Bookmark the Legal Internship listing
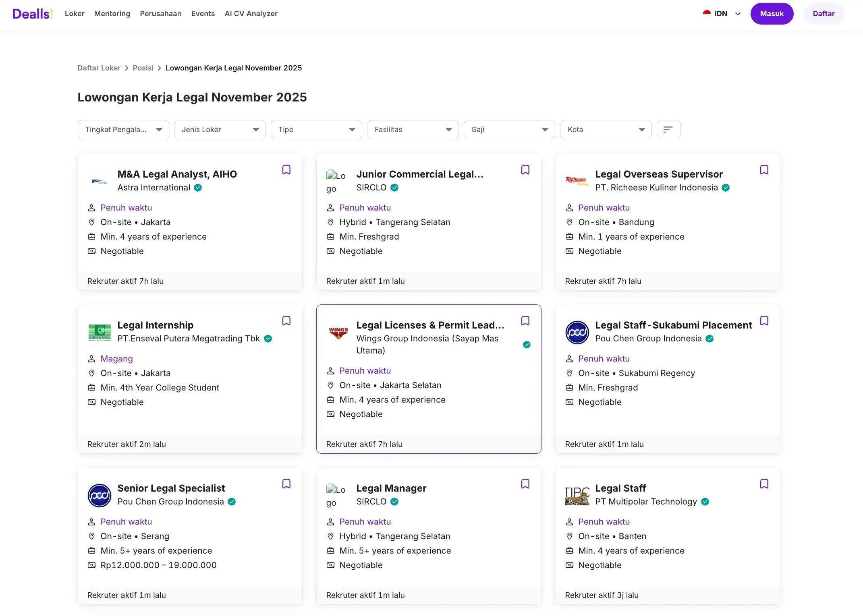863x616 pixels. click(x=286, y=321)
